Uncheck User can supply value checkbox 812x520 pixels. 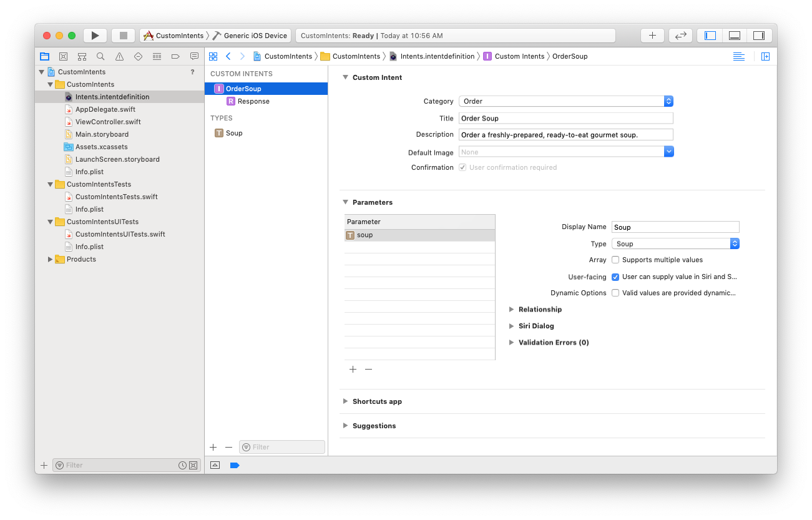pos(615,277)
